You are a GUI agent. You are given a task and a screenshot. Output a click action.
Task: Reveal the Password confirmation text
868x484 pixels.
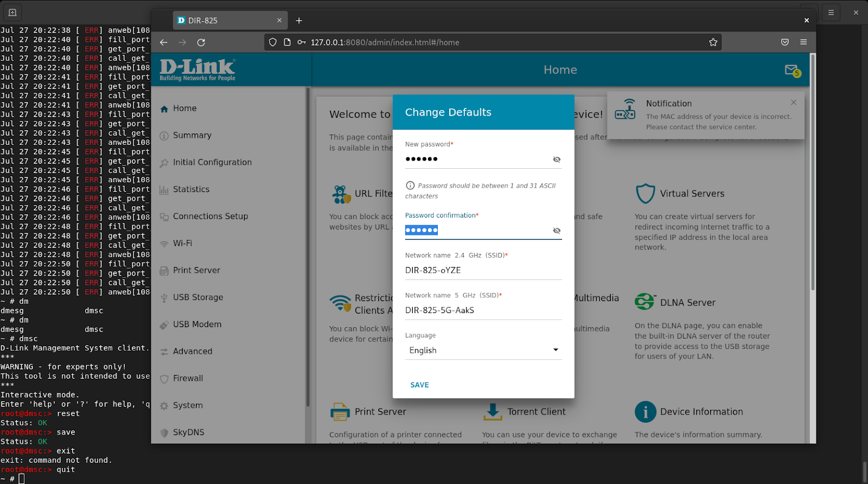tap(557, 231)
